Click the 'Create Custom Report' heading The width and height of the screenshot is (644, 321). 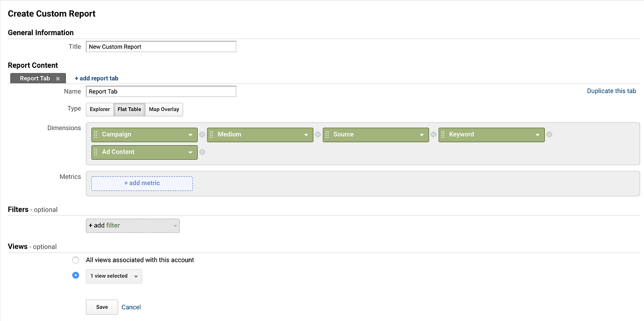tap(52, 14)
